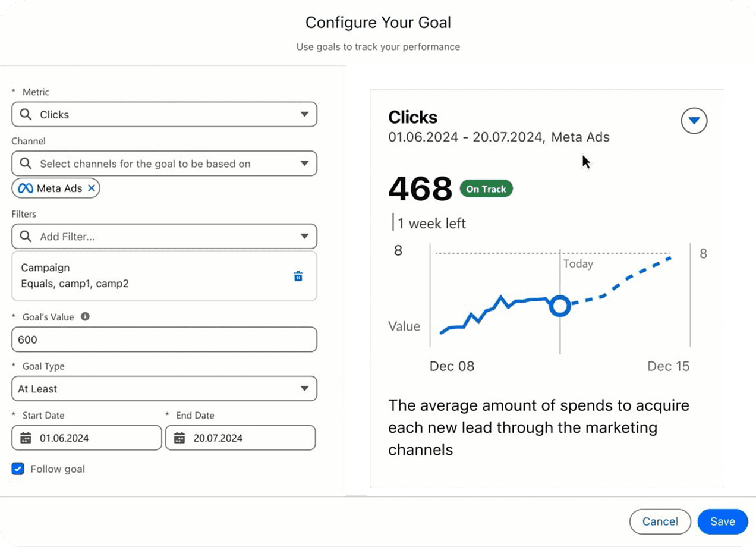Click the search icon in the Channel field
This screenshot has width=756, height=547.
26,164
